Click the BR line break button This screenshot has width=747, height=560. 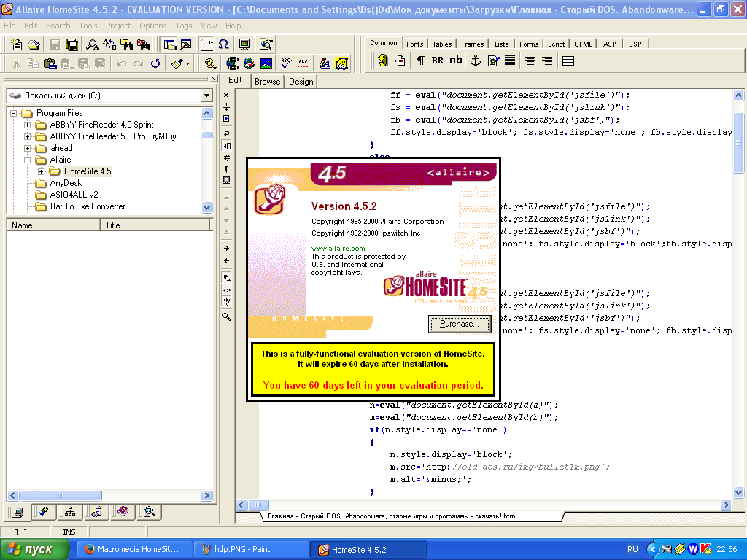tap(438, 61)
